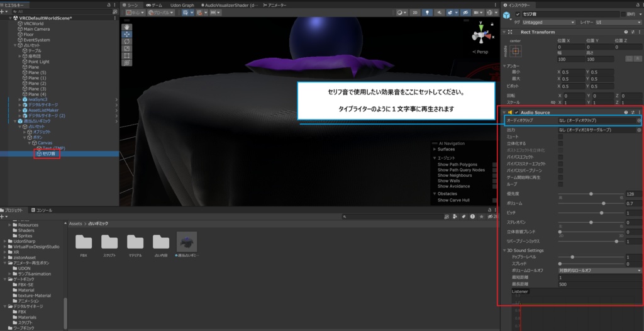Click the shading mode sphere icon
The image size is (644, 331).
[x=401, y=13]
